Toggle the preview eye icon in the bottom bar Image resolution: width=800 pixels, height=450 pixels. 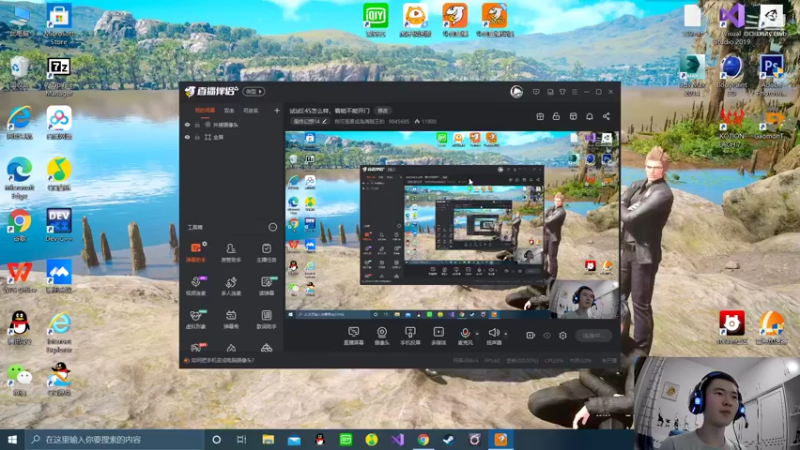tap(546, 335)
